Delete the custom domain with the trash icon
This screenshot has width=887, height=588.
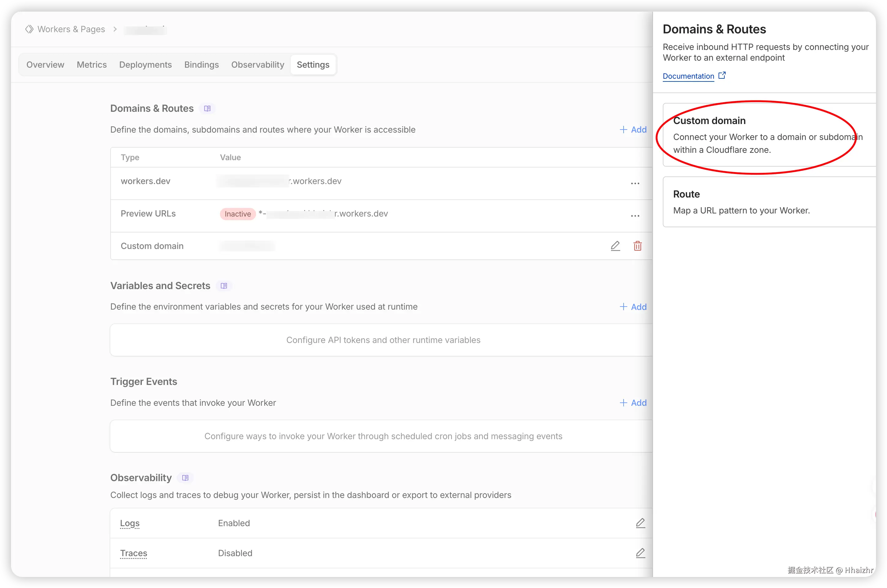point(638,246)
